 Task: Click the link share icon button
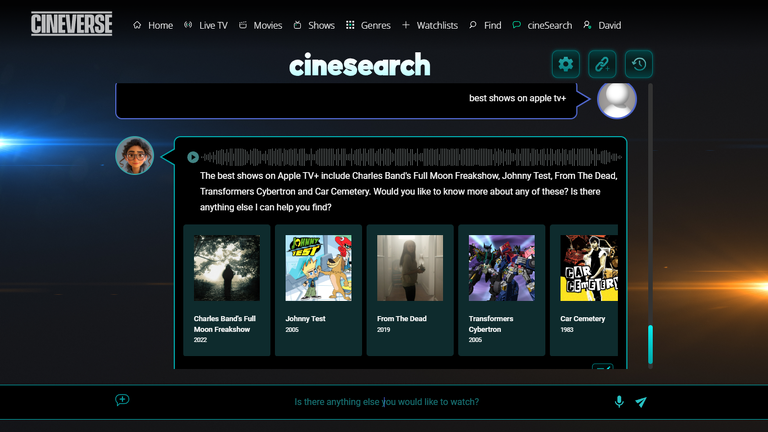[602, 64]
